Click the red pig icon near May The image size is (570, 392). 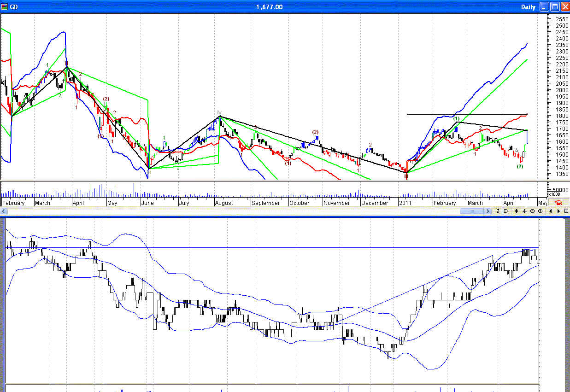(x=559, y=203)
